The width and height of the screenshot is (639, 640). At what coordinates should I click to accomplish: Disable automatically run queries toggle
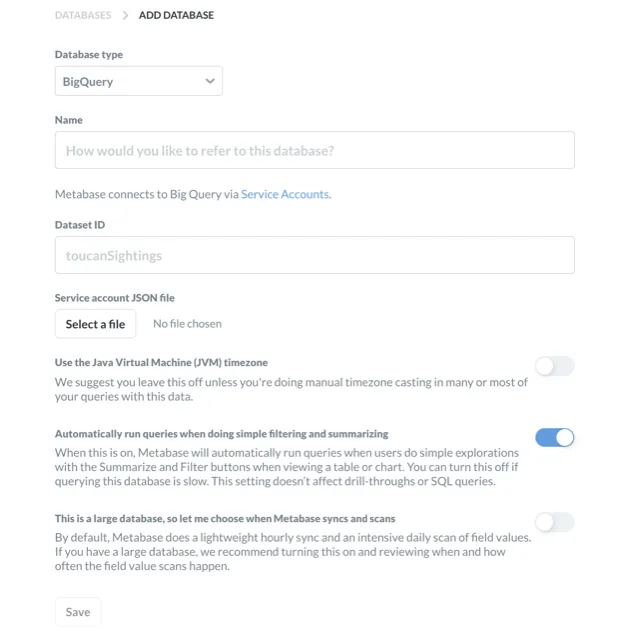[555, 438]
